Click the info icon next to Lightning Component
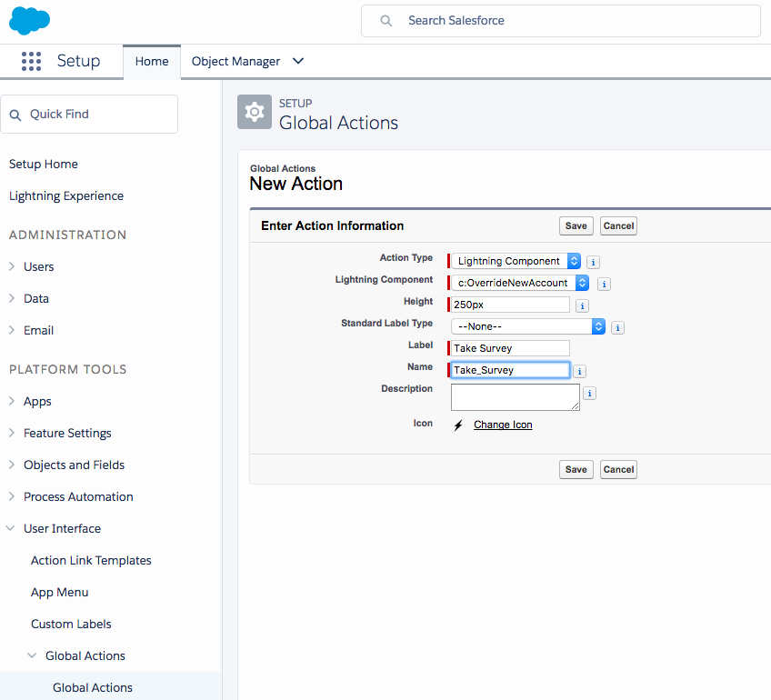Image resolution: width=771 pixels, height=700 pixels. [x=604, y=284]
